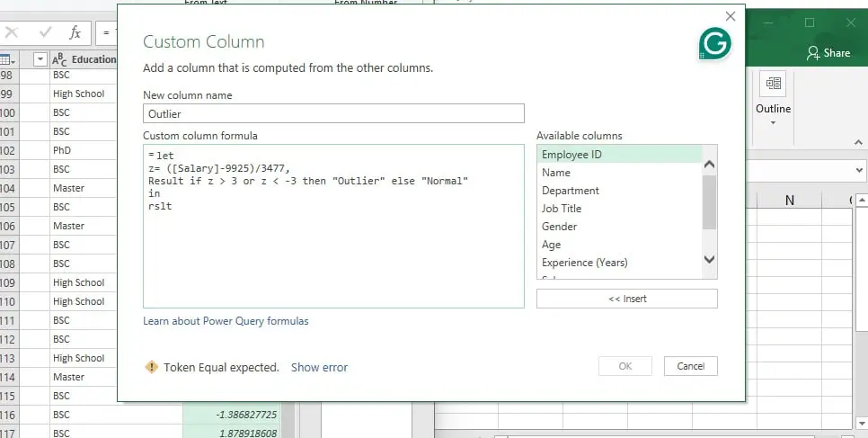The height and width of the screenshot is (438, 868).
Task: Click the Grammarly icon in the dialog
Action: click(714, 43)
